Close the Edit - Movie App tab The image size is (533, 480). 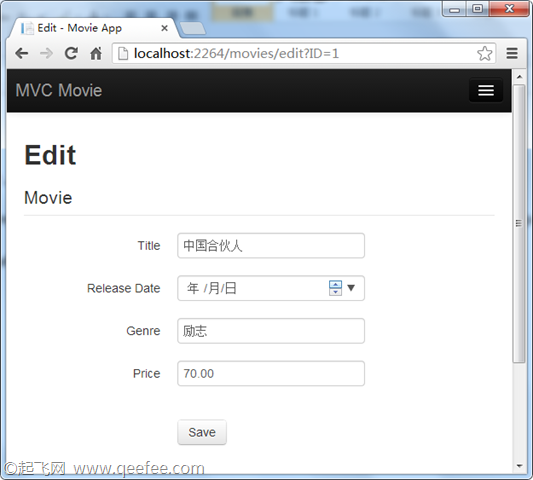tap(164, 28)
